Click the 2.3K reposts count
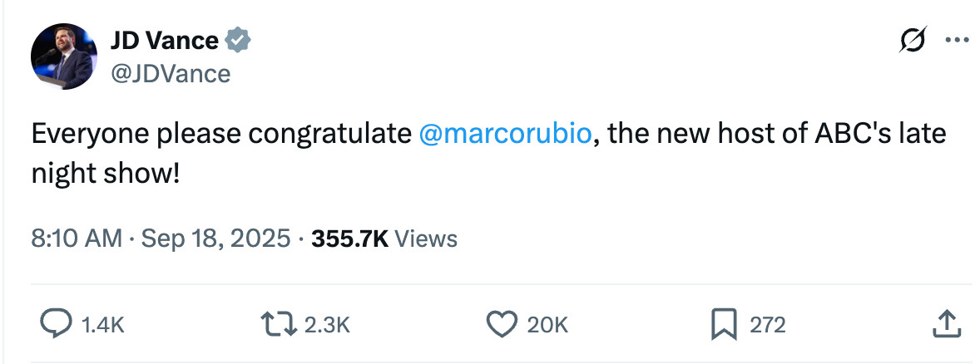This screenshot has width=980, height=364. tap(326, 325)
